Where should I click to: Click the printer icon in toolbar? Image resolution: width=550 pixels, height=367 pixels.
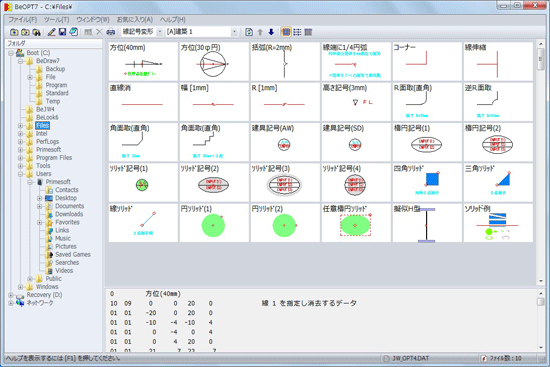pos(110,32)
